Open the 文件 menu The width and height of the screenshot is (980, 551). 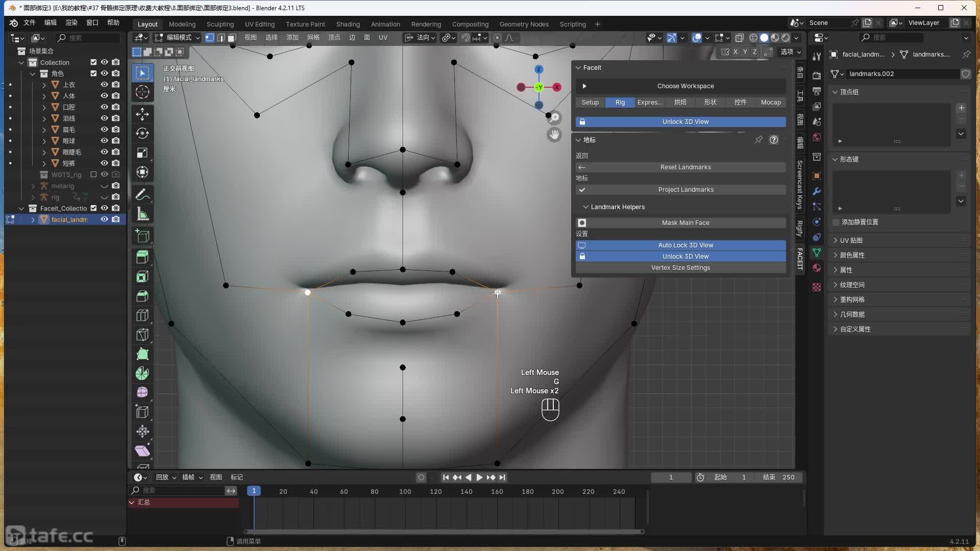pyautogui.click(x=30, y=23)
